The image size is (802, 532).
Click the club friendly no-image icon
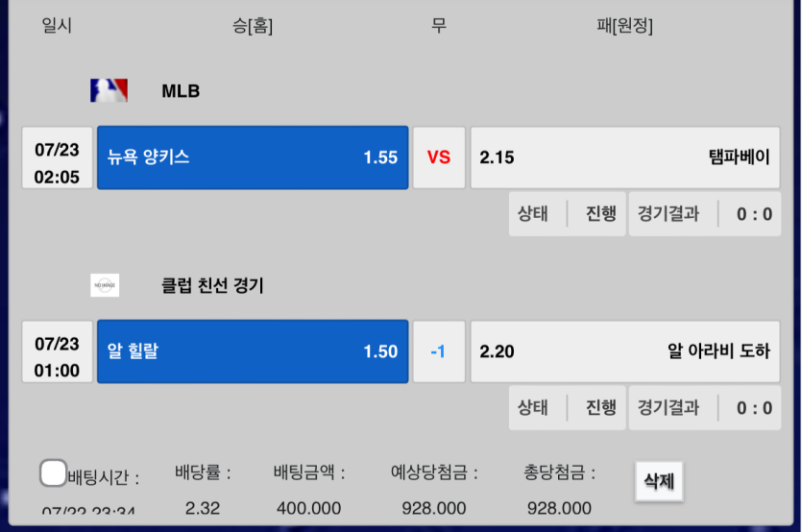105,285
